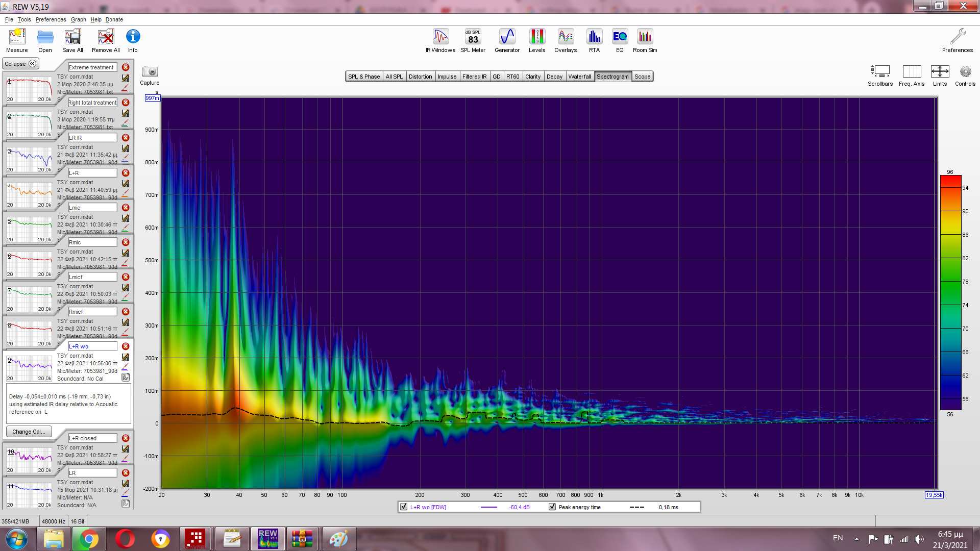Click the Rmic measurement name field

[92, 242]
